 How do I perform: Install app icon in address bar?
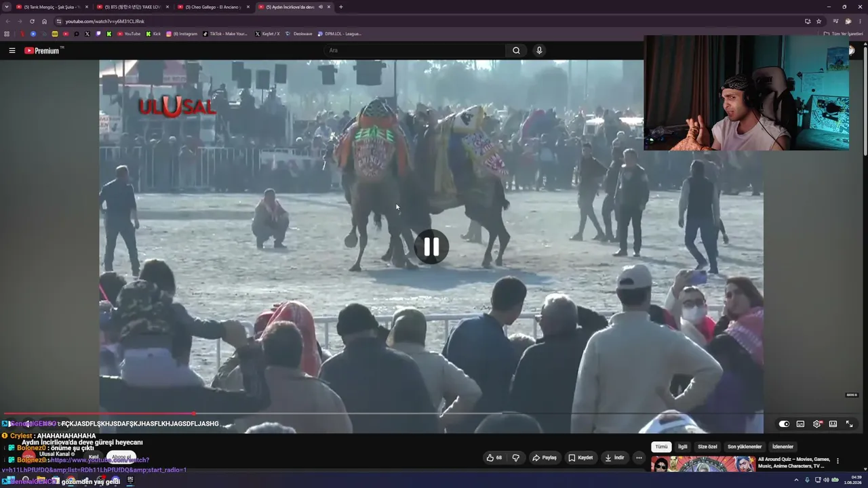coord(808,21)
